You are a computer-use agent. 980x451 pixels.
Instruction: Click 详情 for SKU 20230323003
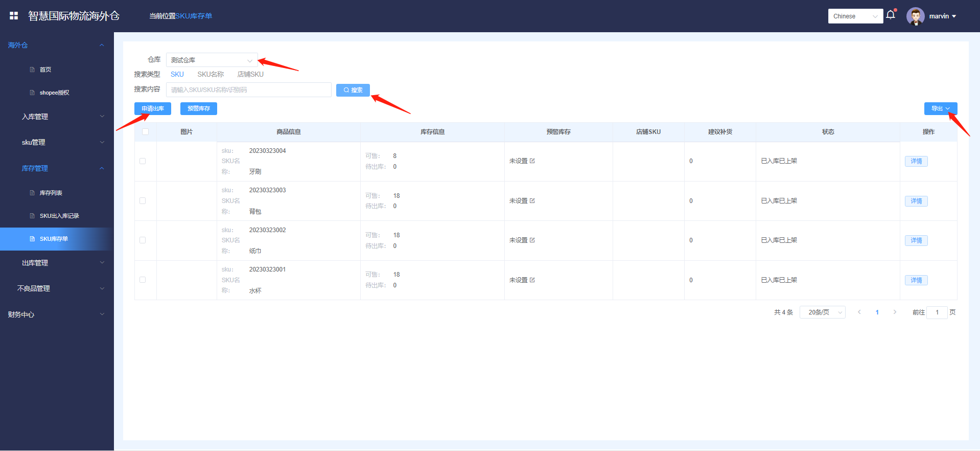point(916,201)
